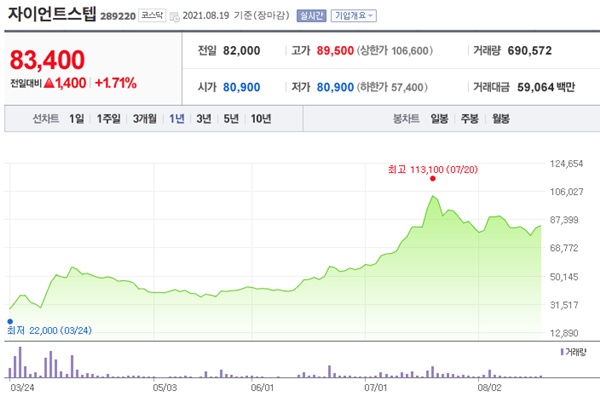Switch to 일봉 candlestick chart
The image size is (600, 396).
click(439, 119)
